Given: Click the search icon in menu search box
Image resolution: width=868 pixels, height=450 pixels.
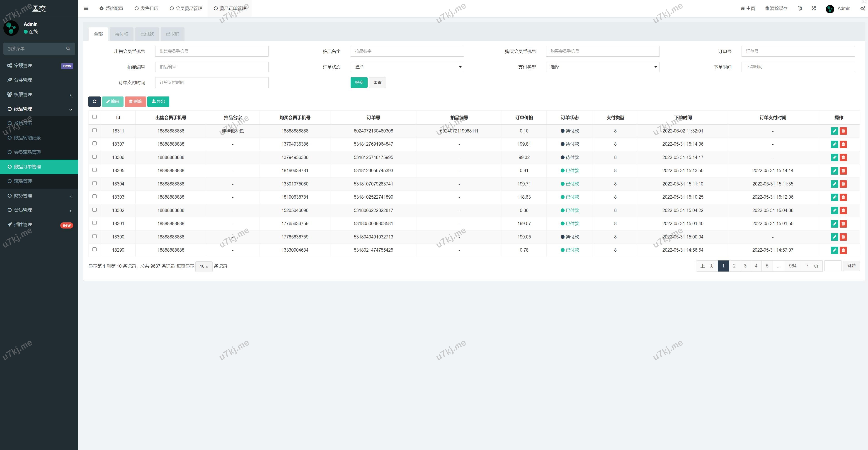Looking at the screenshot, I should click(x=68, y=48).
